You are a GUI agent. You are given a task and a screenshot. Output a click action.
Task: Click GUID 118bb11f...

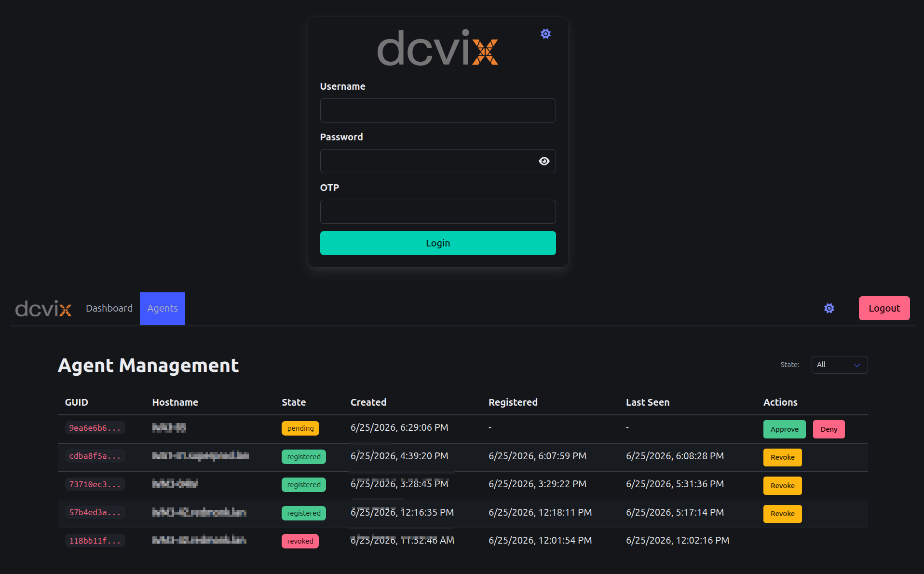95,541
